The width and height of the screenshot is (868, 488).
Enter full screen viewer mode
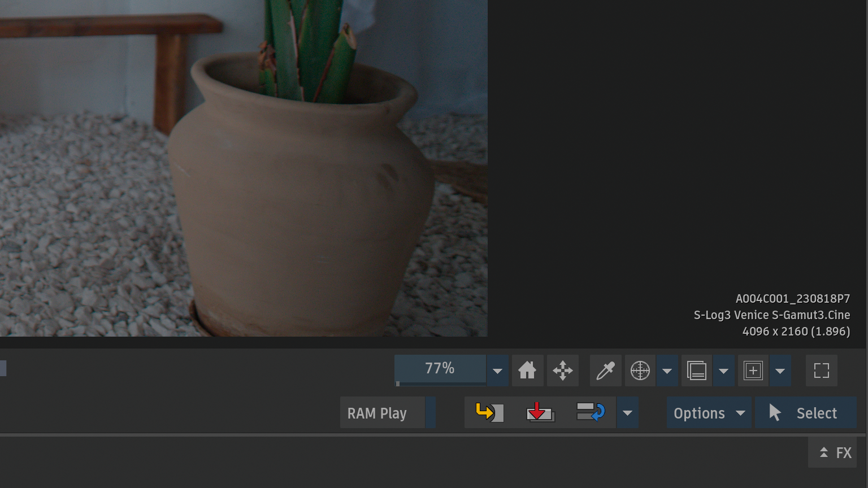[x=821, y=371]
